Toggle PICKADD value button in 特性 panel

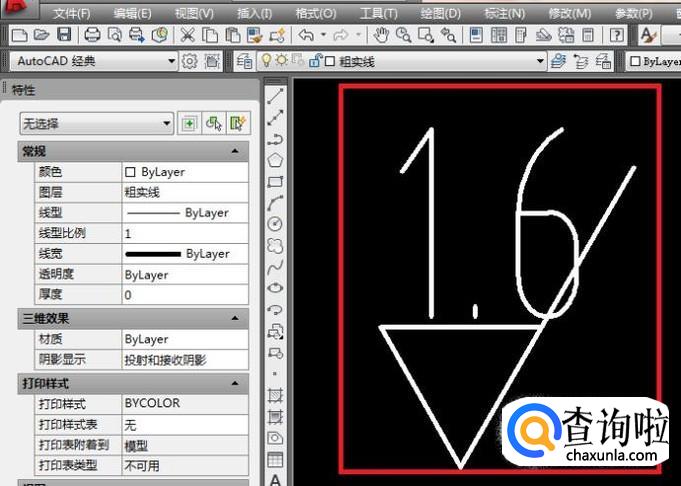pyautogui.click(x=189, y=124)
